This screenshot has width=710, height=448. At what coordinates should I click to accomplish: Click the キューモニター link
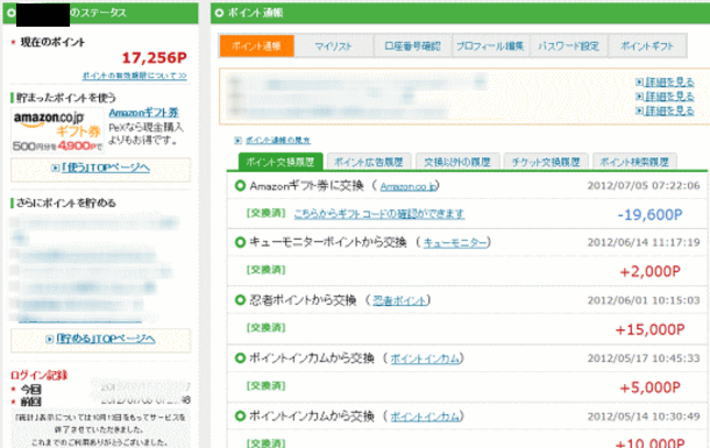click(x=455, y=243)
